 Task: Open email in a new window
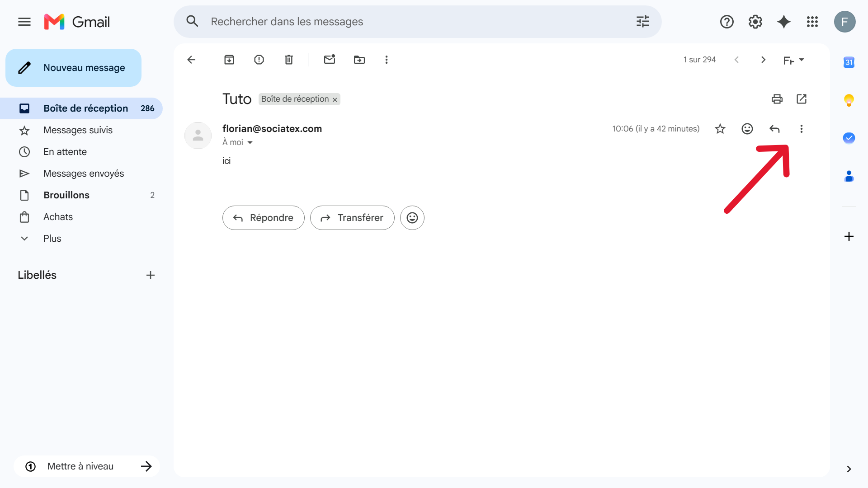click(x=802, y=99)
